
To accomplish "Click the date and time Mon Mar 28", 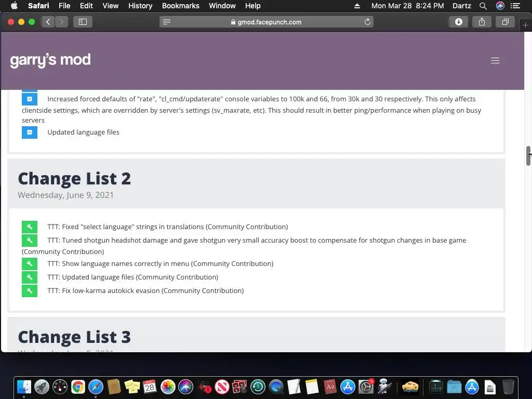I will 407,6.
